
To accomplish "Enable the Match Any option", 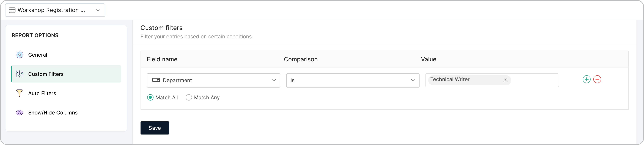I will click(189, 97).
